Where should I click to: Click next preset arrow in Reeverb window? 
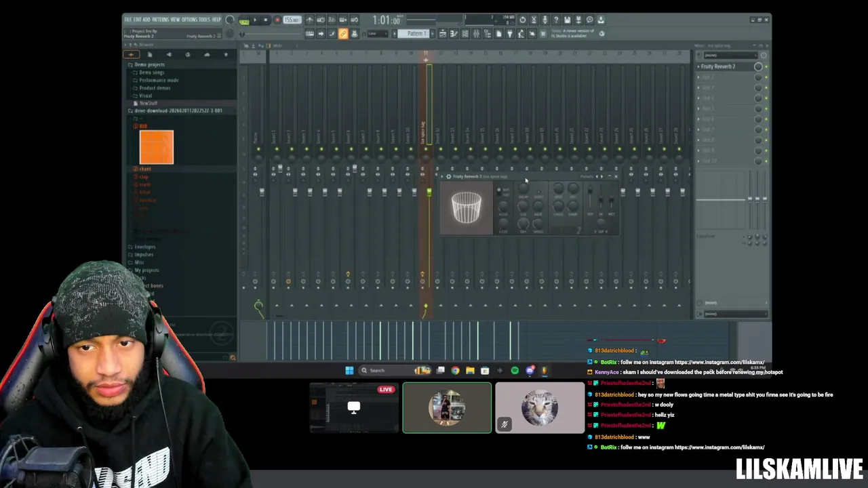pyautogui.click(x=601, y=176)
